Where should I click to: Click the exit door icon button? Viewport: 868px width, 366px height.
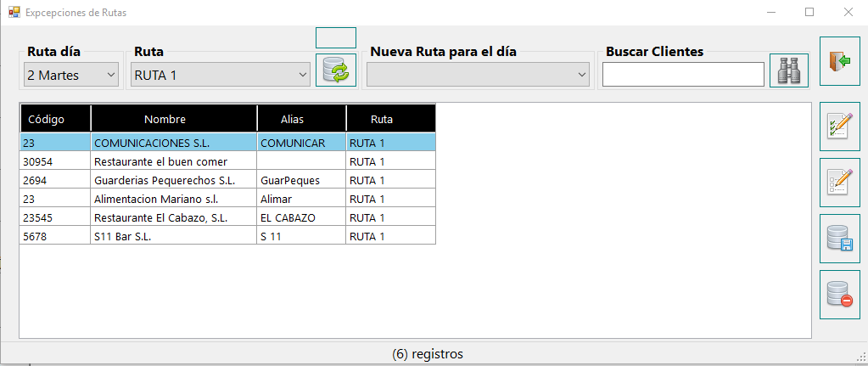pyautogui.click(x=840, y=61)
